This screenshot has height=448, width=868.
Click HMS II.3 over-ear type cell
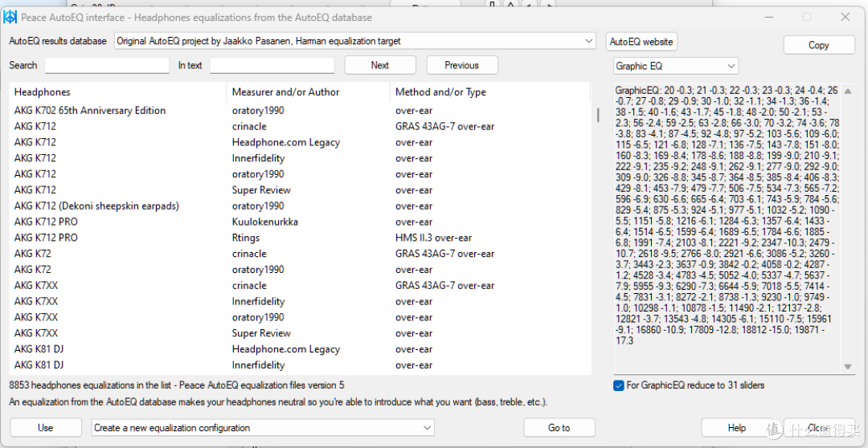pyautogui.click(x=433, y=238)
